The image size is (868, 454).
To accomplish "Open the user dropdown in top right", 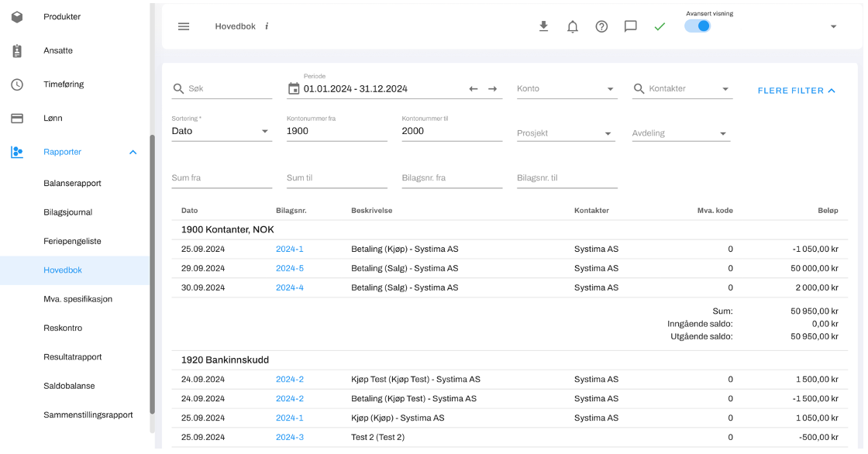I will 833,26.
